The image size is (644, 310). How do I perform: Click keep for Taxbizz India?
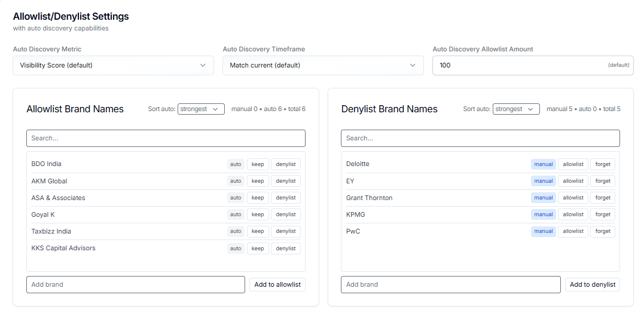[x=258, y=231]
